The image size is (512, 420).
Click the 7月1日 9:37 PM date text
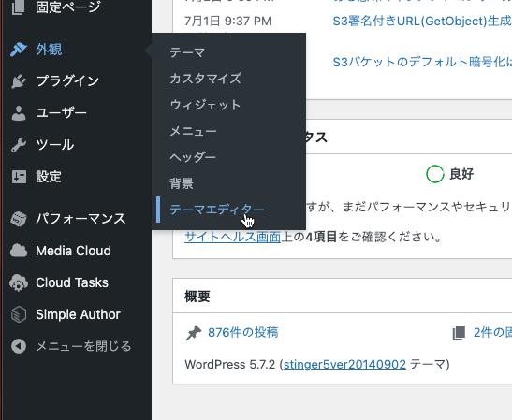[x=227, y=22]
